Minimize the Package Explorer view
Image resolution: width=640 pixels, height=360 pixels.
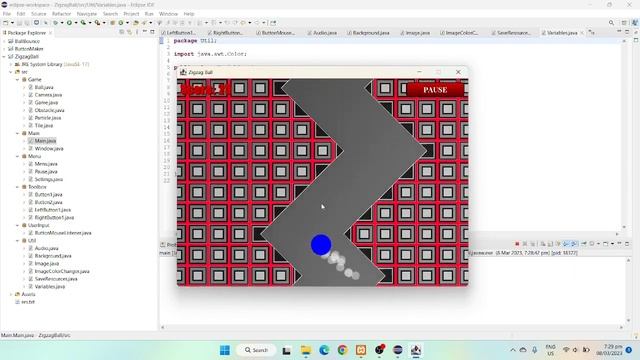click(145, 32)
